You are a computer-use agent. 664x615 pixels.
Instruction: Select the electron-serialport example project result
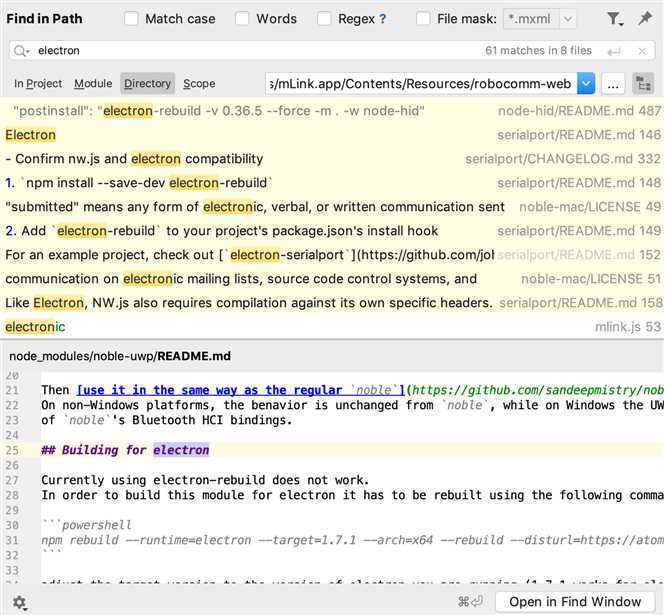[x=332, y=255]
